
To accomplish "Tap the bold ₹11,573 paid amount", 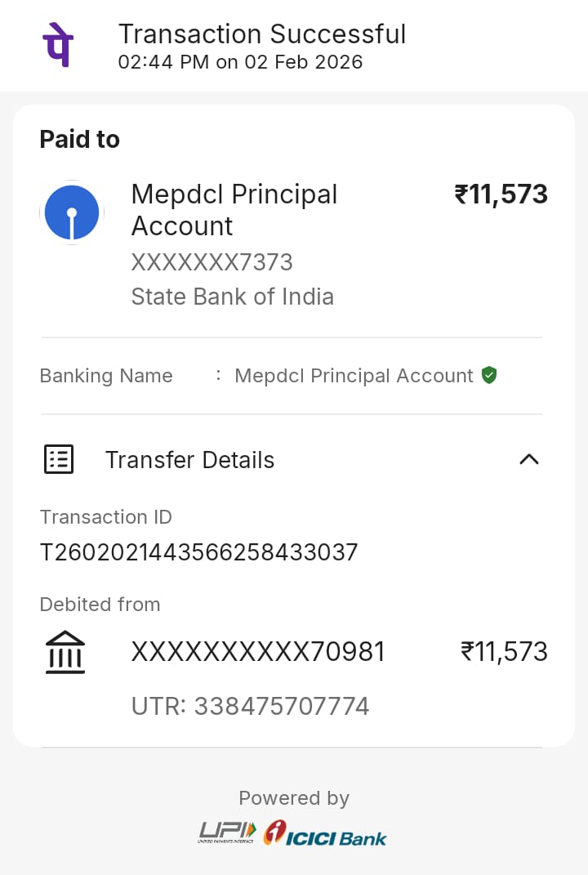I will [x=501, y=194].
